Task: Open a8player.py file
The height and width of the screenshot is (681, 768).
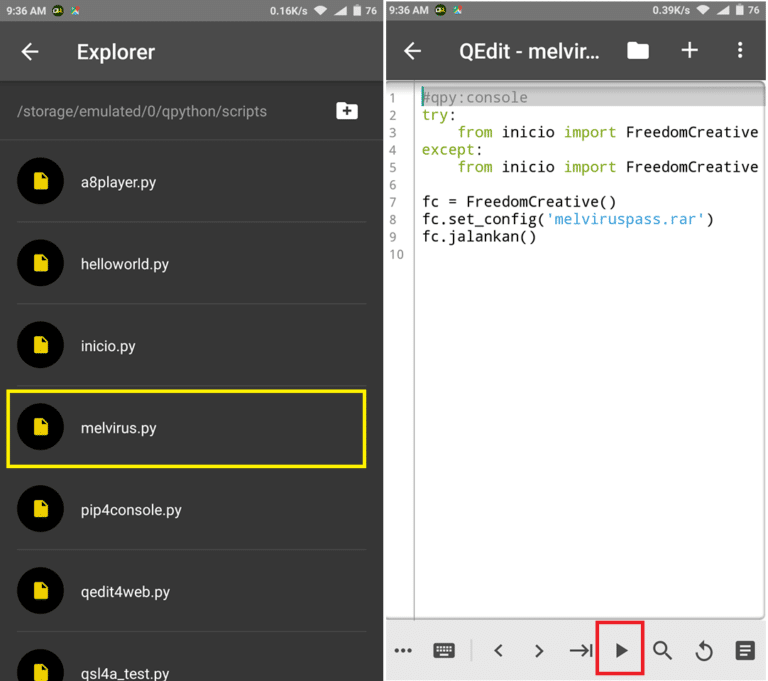Action: click(x=192, y=182)
